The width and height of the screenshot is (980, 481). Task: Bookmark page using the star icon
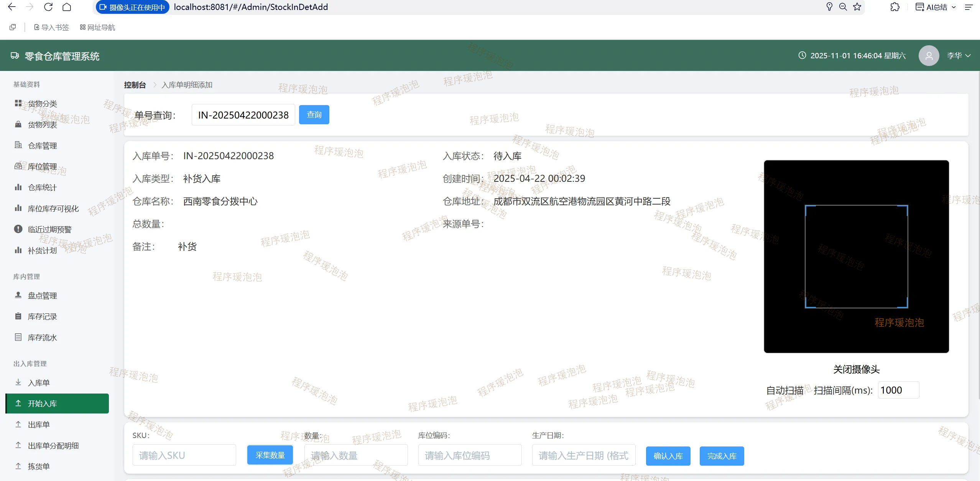(857, 7)
